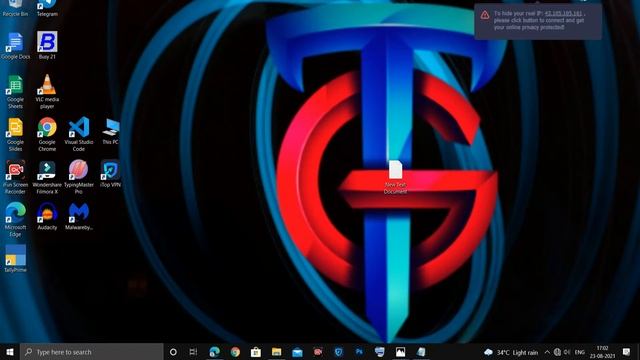The image size is (640, 360).
Task: Open the Mail app on the taskbar
Action: 297,352
